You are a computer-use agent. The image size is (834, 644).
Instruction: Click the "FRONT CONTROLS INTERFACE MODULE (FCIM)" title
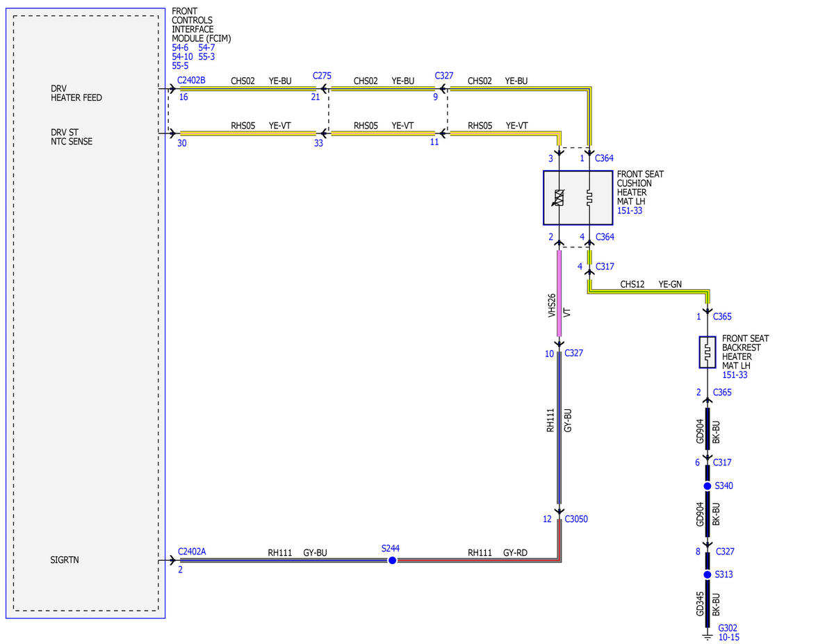[202, 25]
